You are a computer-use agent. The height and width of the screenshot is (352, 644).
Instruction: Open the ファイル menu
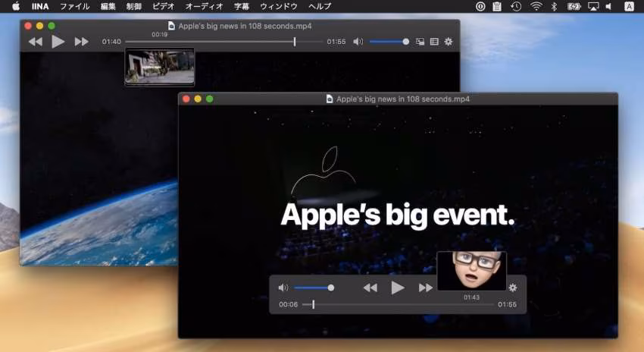(75, 6)
